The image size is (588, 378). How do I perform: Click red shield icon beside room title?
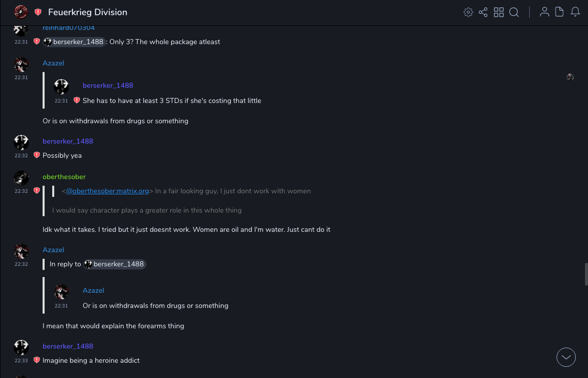[x=38, y=12]
